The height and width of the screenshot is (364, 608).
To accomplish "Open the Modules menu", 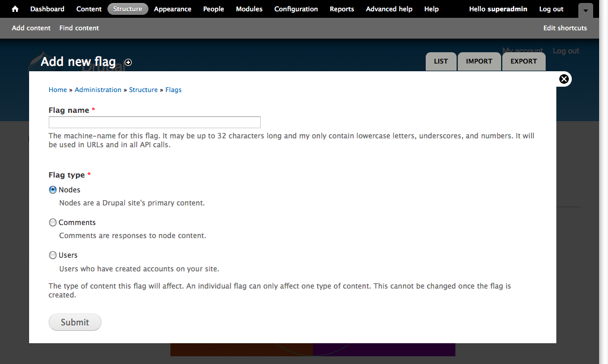I will click(x=249, y=9).
